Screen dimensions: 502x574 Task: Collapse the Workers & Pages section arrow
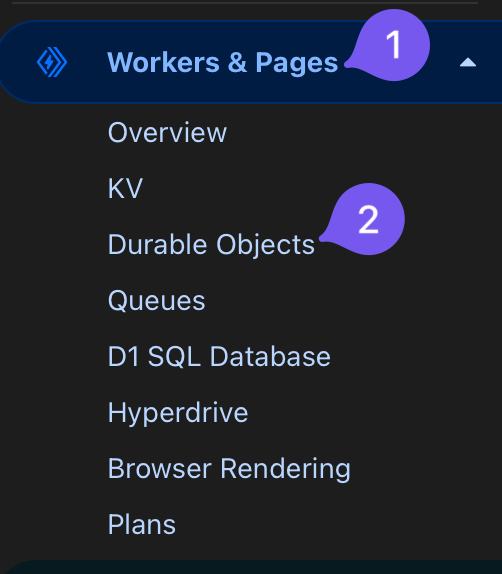coord(468,63)
